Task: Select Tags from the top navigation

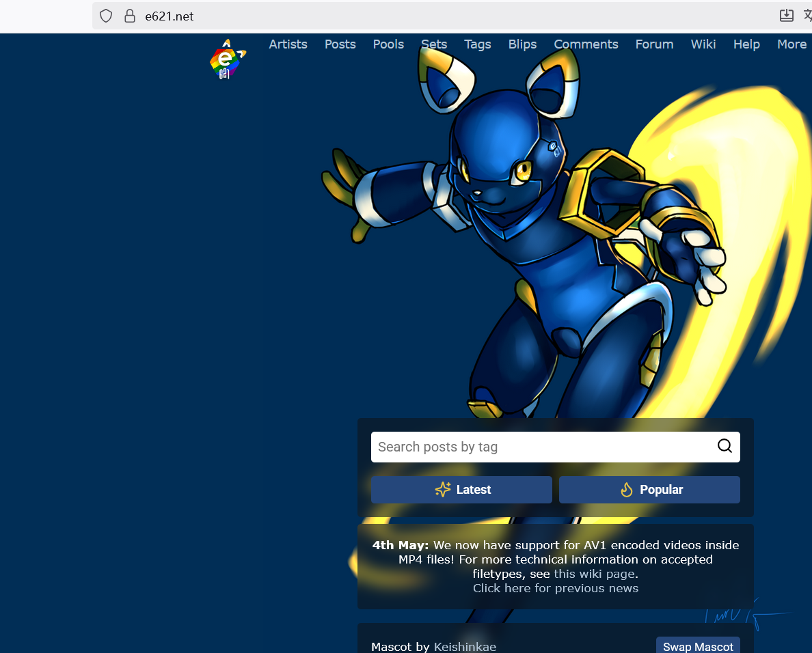Action: 477,44
